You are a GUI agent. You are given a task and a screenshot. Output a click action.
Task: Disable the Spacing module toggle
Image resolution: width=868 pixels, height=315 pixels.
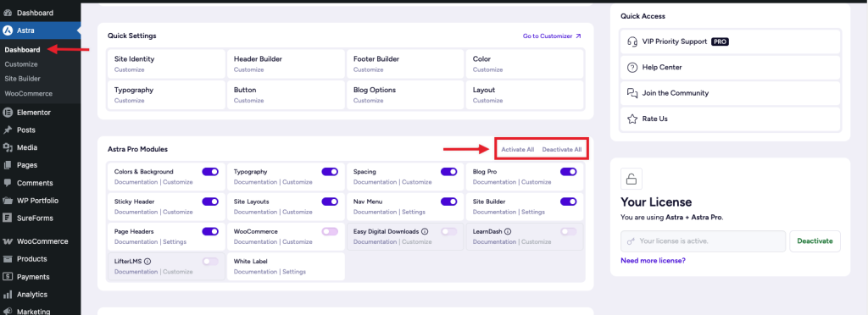pyautogui.click(x=449, y=172)
